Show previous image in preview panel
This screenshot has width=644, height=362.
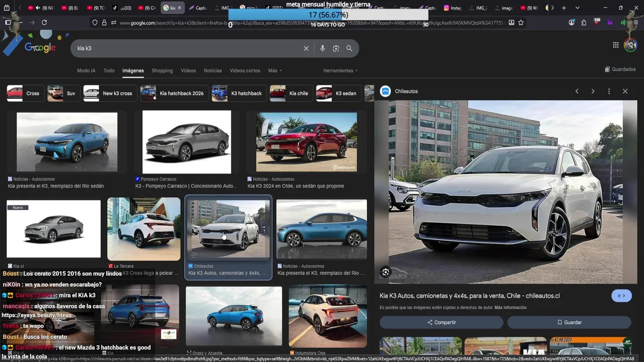577,91
